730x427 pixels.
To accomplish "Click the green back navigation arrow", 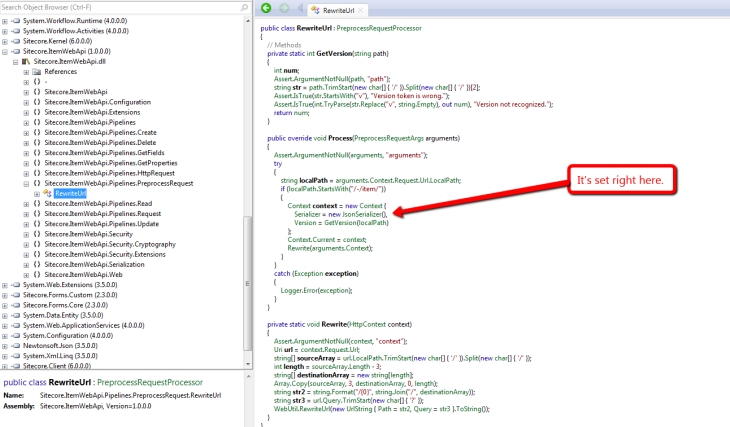I will pos(266,8).
